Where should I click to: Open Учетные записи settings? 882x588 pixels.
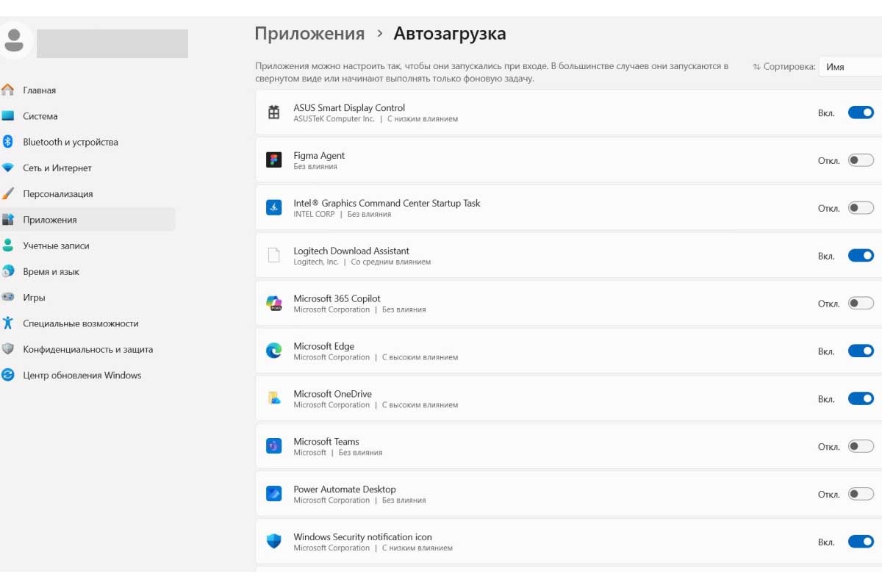pos(66,245)
